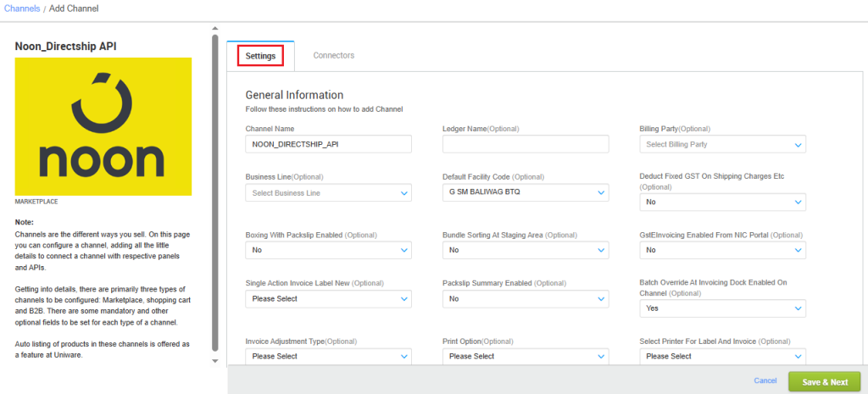Open Deduct Fixed GST On Shipping dropdown
This screenshot has height=394, width=868.
(x=723, y=202)
